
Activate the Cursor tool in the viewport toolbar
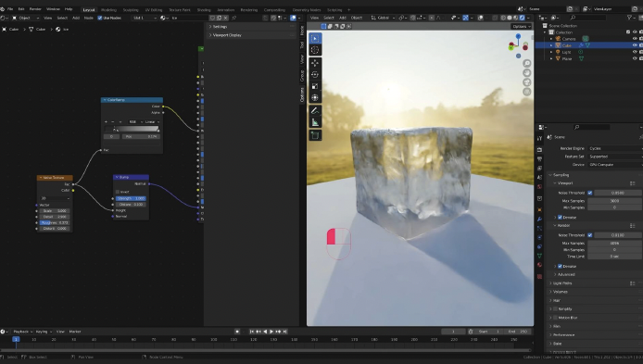[x=315, y=50]
